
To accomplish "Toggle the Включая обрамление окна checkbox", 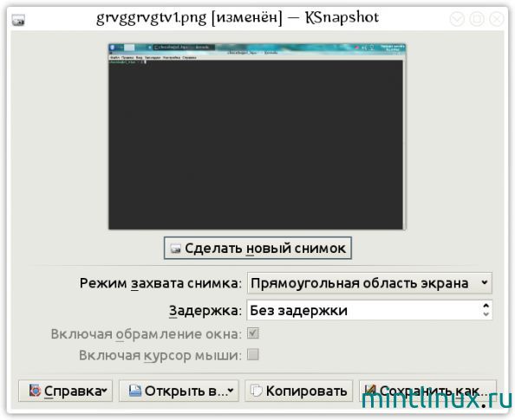I will coord(253,333).
